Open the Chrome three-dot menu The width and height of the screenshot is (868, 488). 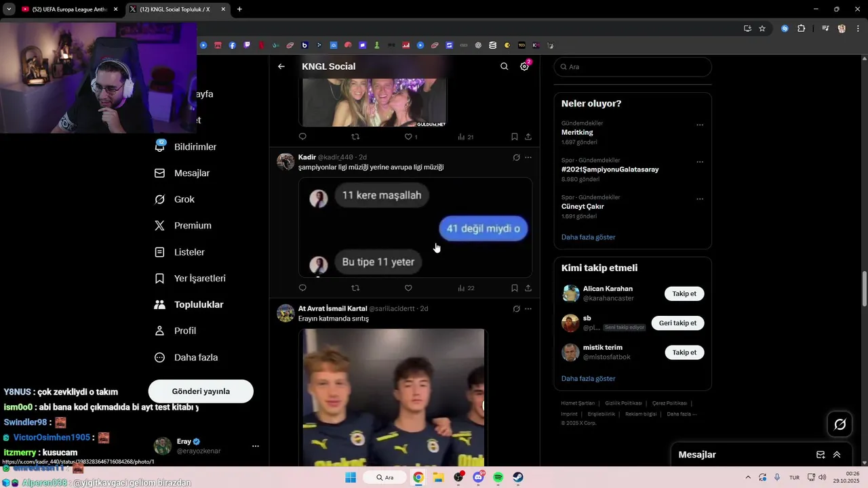(859, 28)
